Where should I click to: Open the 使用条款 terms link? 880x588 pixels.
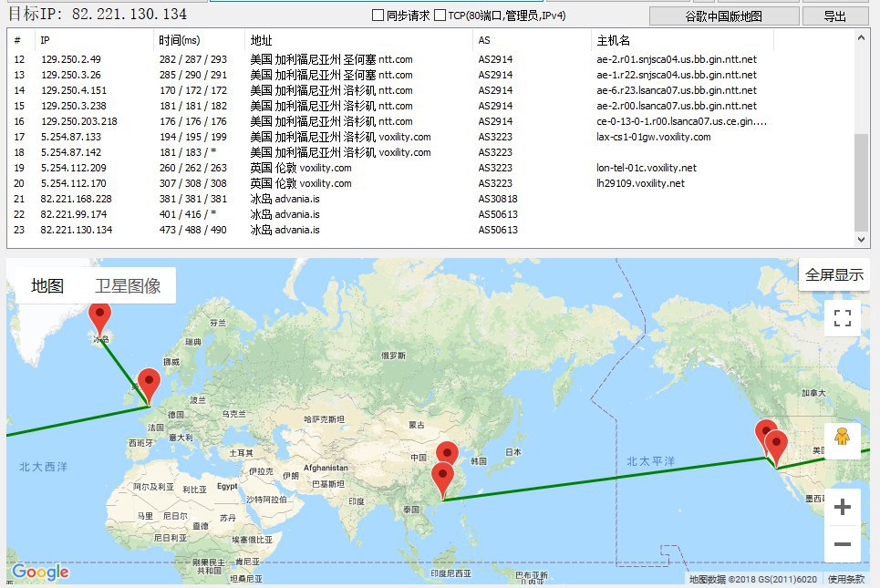click(846, 579)
